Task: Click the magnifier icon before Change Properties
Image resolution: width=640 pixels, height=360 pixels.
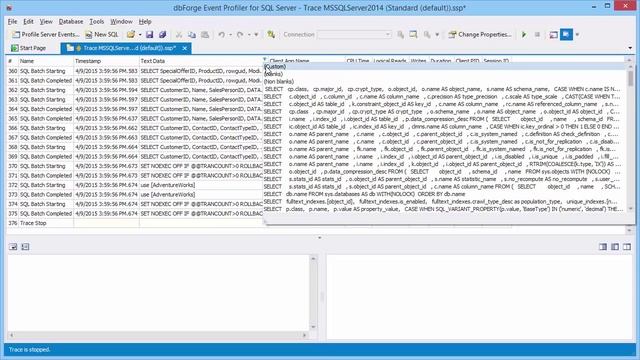Action: pyautogui.click(x=427, y=35)
